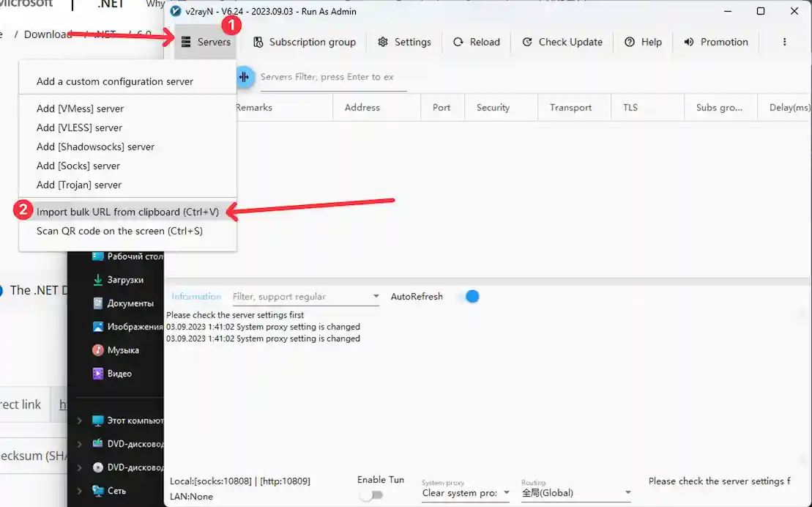Expand the log filter dropdown arrow
Image resolution: width=812 pixels, height=507 pixels.
point(376,297)
